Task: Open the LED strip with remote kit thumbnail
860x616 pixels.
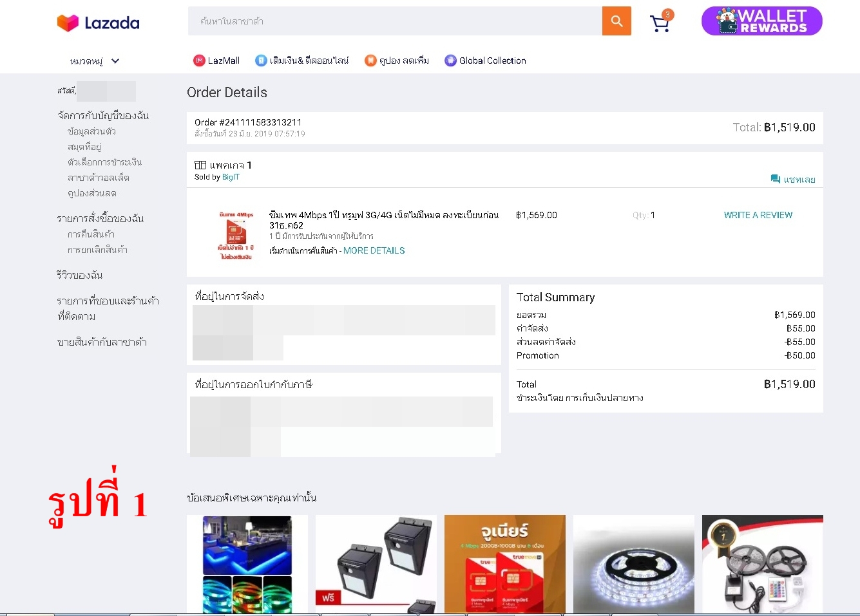Action: (763, 564)
